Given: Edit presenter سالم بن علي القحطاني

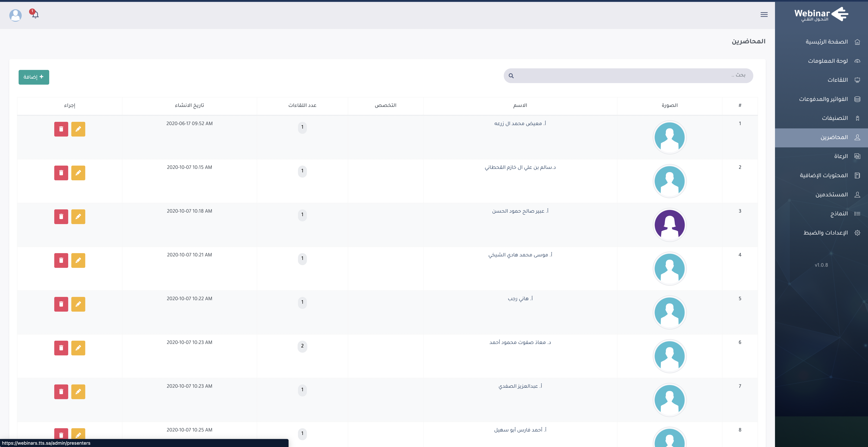Looking at the screenshot, I should coord(78,173).
